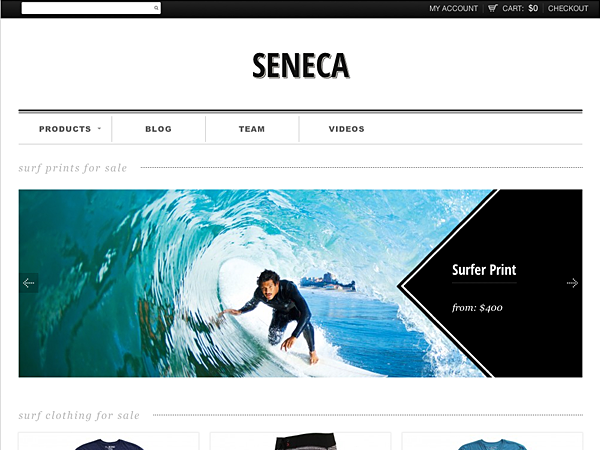Click the from: $400 price text
600x450 pixels.
pyautogui.click(x=477, y=308)
